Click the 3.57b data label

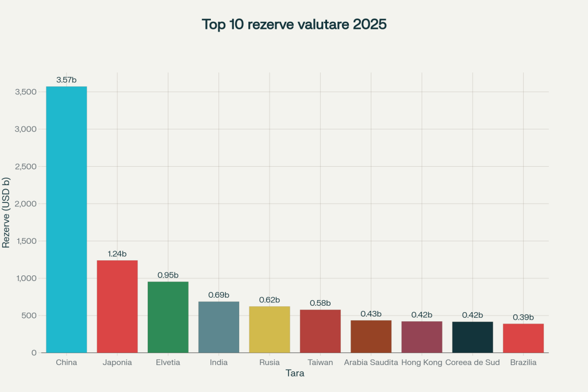coord(66,80)
